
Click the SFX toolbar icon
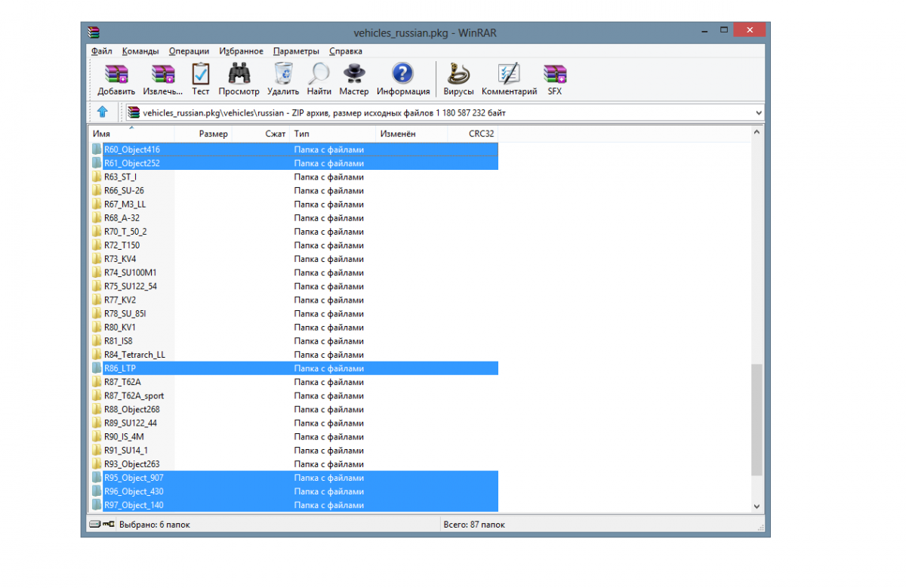tap(555, 73)
